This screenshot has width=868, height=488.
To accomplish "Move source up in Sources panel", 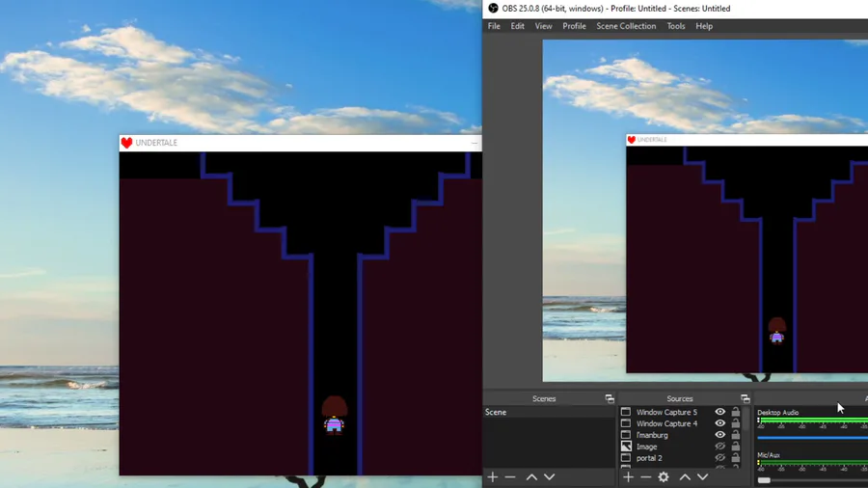I will pos(685,477).
